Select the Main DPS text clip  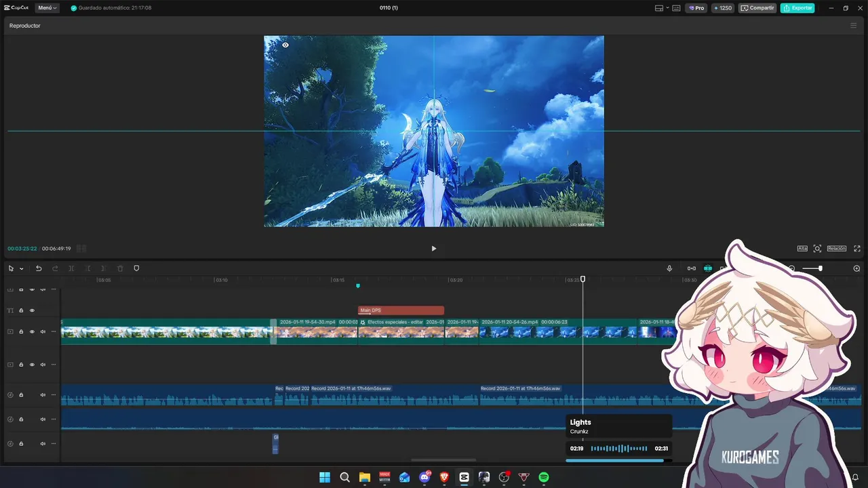coord(401,310)
